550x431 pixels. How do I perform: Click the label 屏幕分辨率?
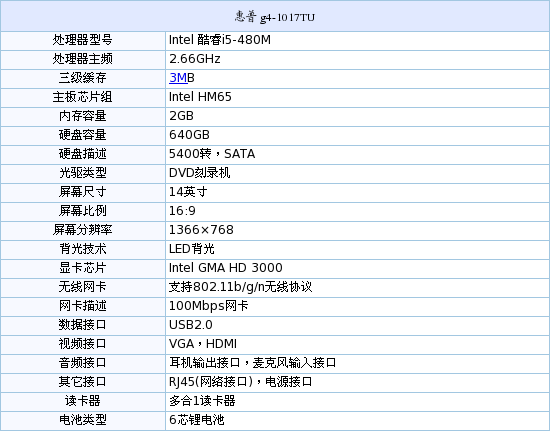click(82, 230)
